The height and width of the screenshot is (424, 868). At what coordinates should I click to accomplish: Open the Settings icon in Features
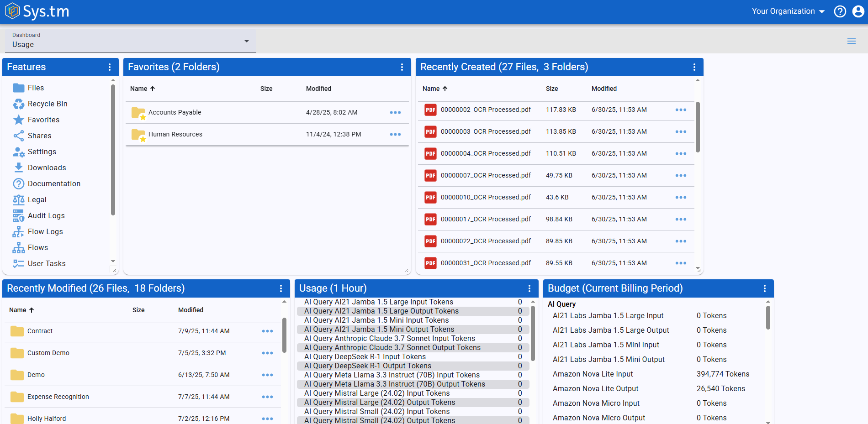pos(19,152)
